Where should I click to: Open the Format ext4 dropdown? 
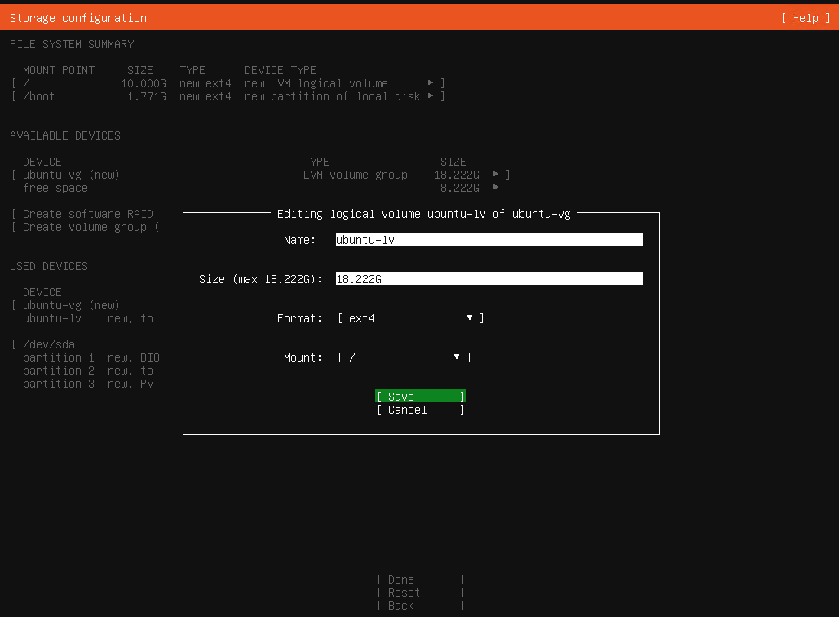tap(411, 317)
